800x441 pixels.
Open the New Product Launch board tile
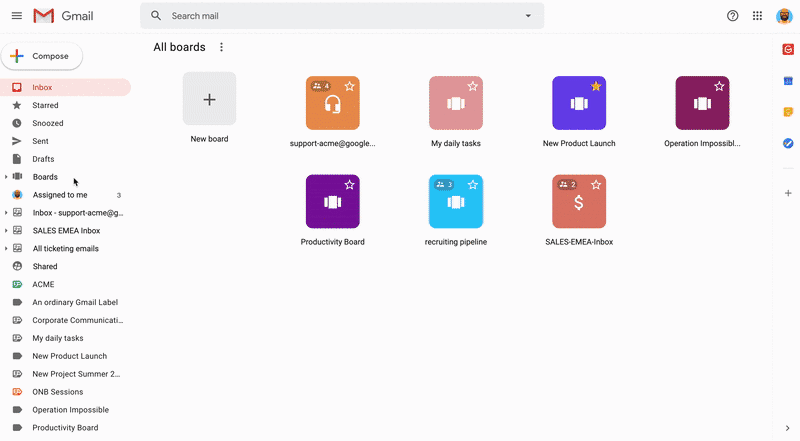click(579, 103)
